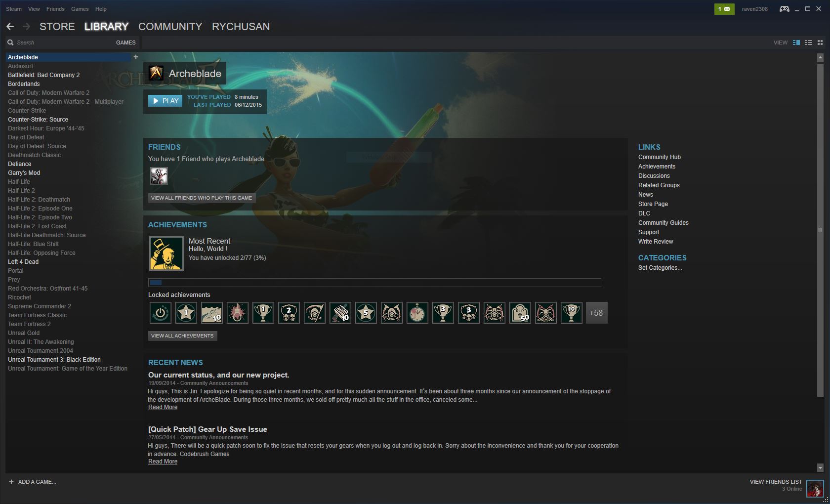This screenshot has height=504, width=830.
Task: Click the wave splash 10 achievement icon
Action: click(x=212, y=313)
